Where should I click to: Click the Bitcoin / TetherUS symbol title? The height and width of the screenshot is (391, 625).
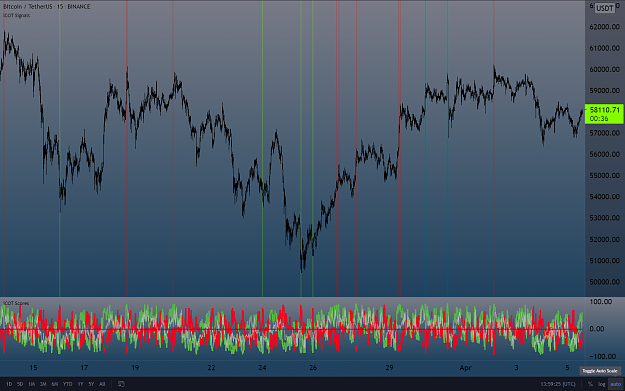[x=27, y=7]
